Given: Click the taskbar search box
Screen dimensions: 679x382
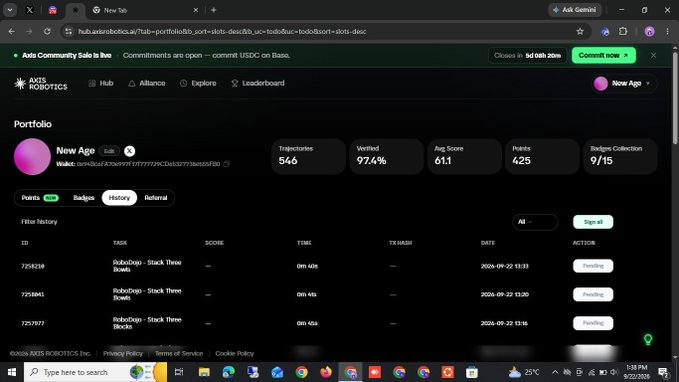Looking at the screenshot, I should click(x=95, y=372).
